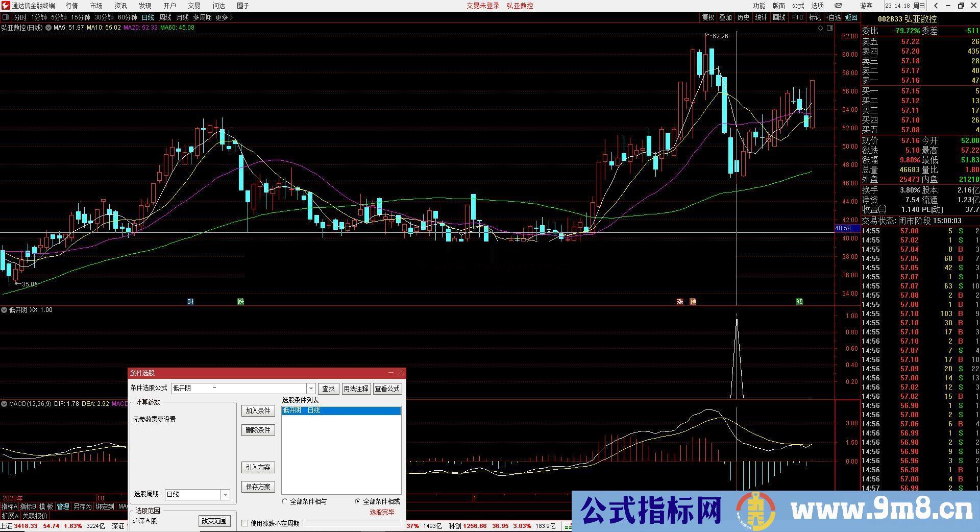The height and width of the screenshot is (532, 980).
Task: Open the 条件选股公式 formula dropdown
Action: [x=310, y=388]
